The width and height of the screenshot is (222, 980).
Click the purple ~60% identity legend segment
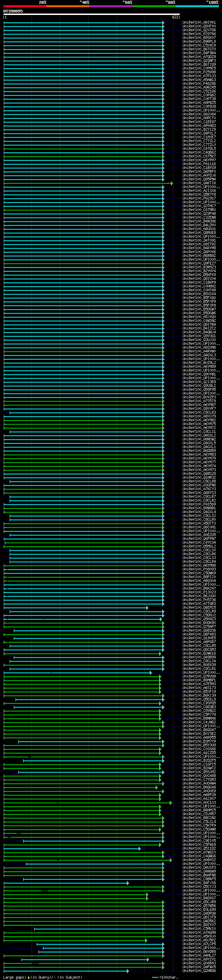[x=111, y=6]
